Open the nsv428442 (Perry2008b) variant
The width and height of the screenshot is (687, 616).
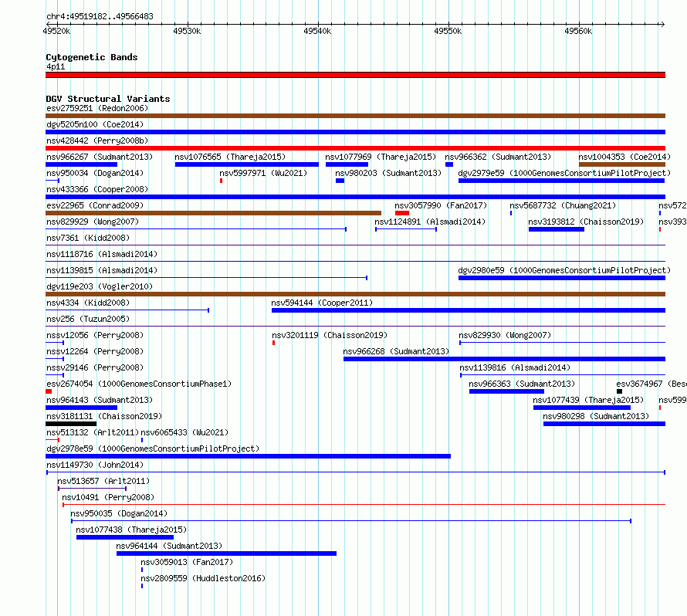[355, 148]
